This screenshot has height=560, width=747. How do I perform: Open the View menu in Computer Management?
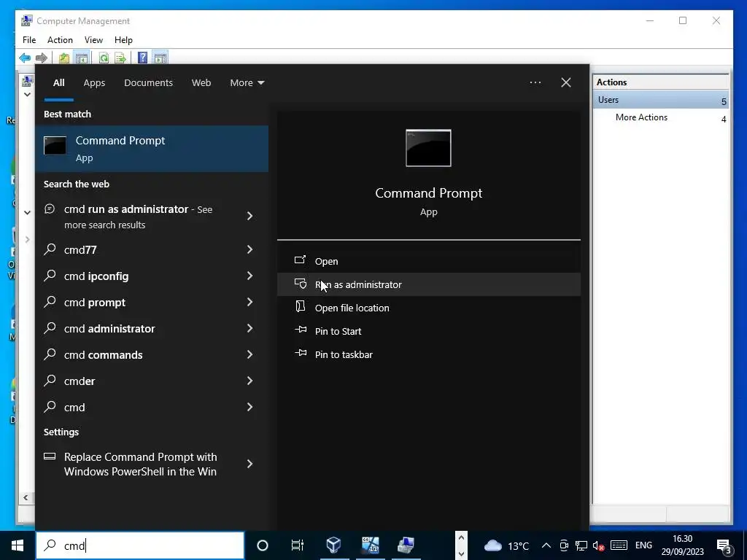click(x=93, y=40)
